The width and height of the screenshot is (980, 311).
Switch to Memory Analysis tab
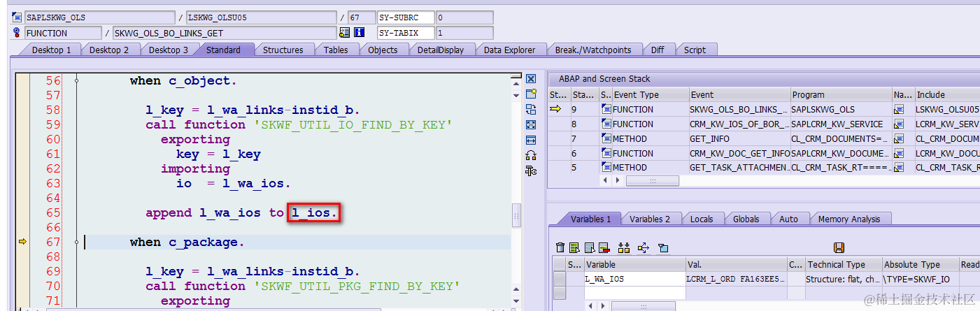[849, 219]
